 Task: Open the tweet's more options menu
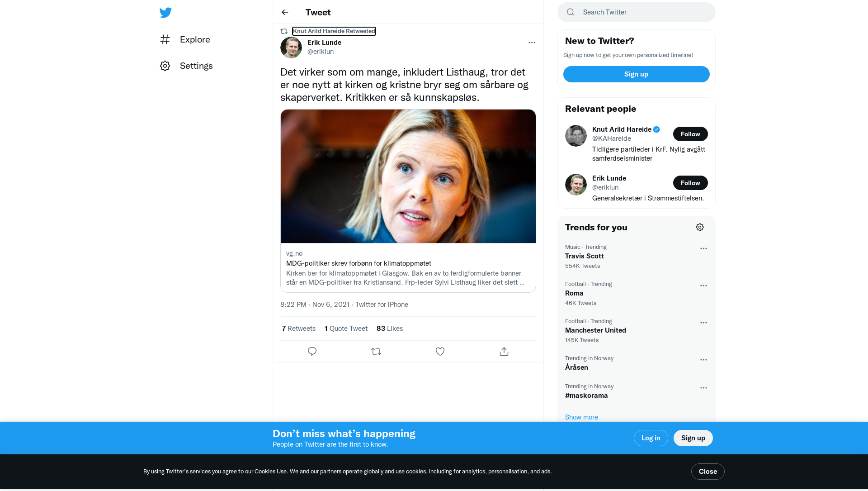[x=532, y=43]
